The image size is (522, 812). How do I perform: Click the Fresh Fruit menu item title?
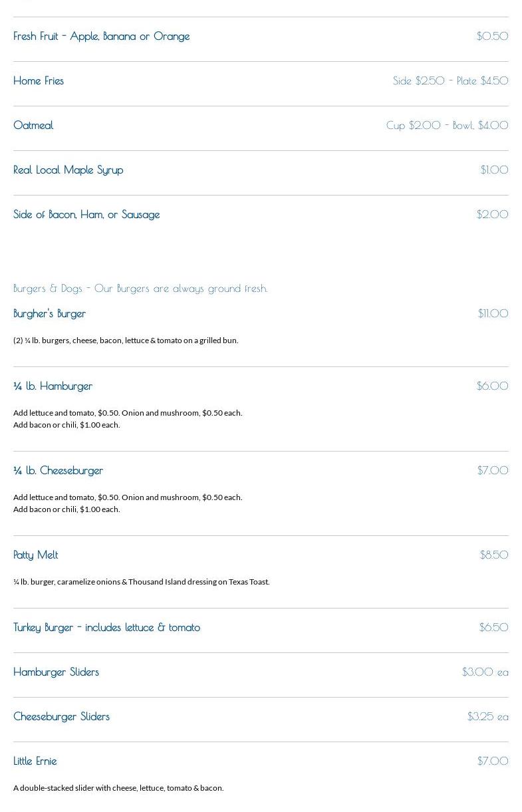tap(101, 36)
